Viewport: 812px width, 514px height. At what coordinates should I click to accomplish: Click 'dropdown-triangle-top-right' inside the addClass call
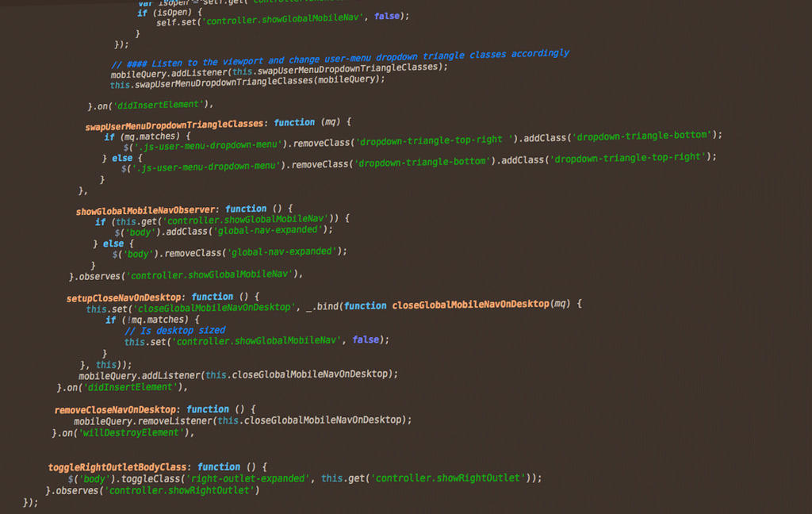click(628, 158)
